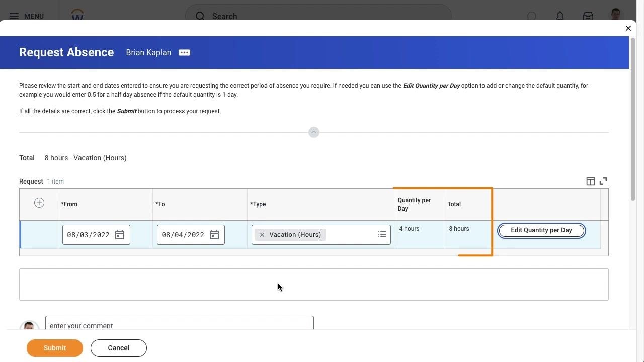Open the user profile avatar menu
The image size is (644, 362).
(616, 15)
